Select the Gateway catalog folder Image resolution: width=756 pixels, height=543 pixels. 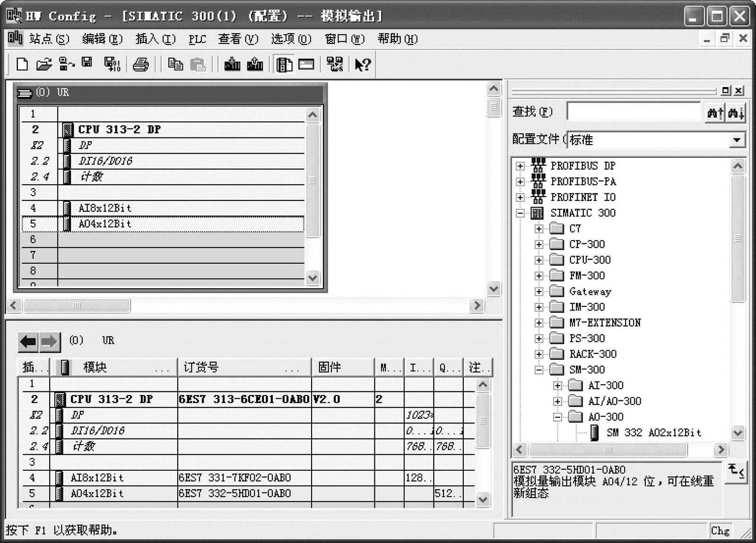590,292
